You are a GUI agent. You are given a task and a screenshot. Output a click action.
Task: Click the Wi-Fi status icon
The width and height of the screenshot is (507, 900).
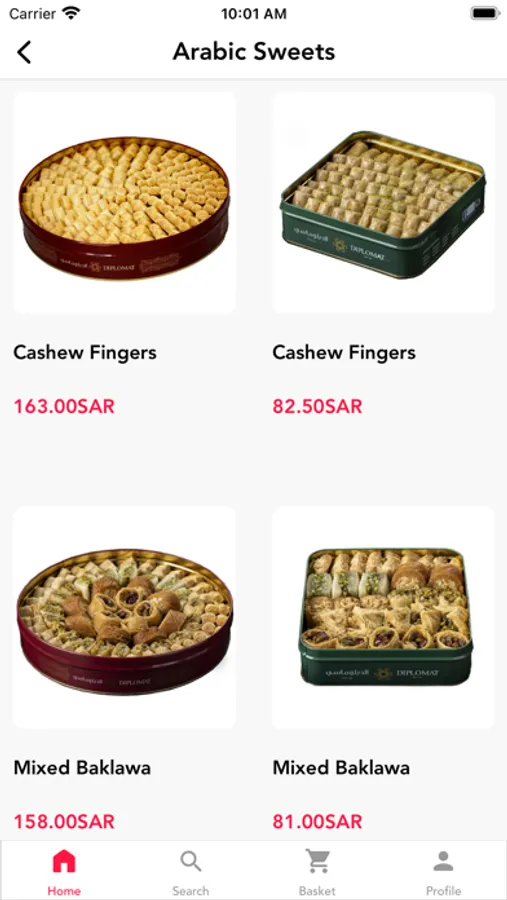tap(72, 13)
